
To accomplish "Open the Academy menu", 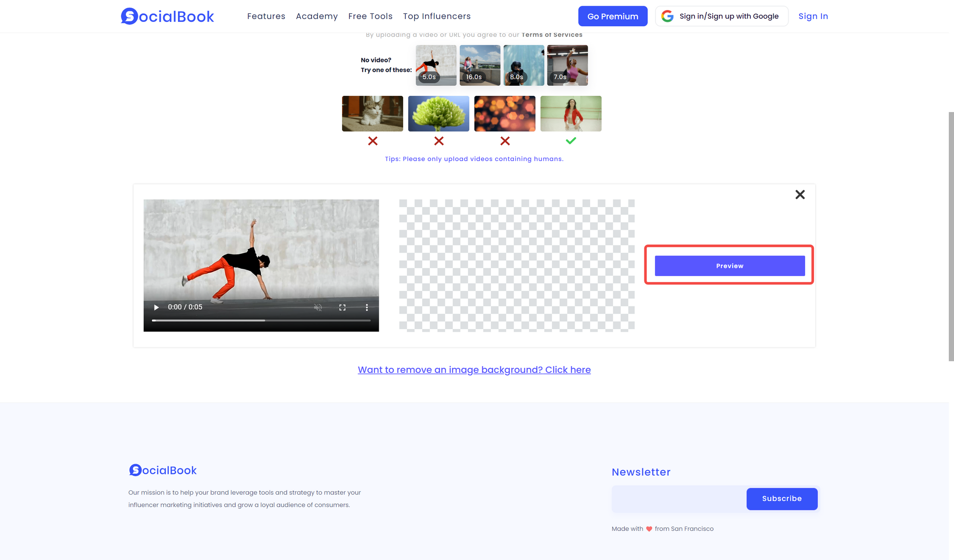I will tap(317, 16).
